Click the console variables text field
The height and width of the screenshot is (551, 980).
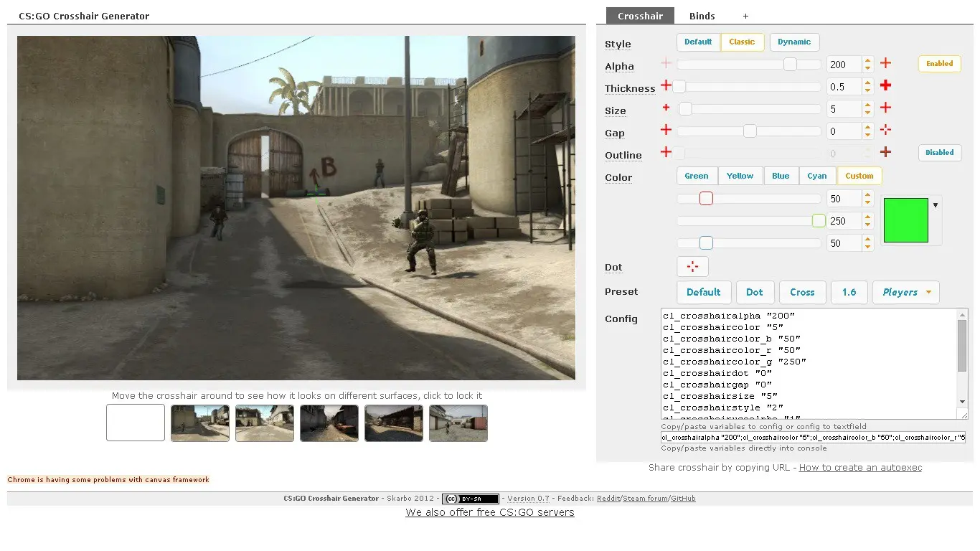[813, 437]
